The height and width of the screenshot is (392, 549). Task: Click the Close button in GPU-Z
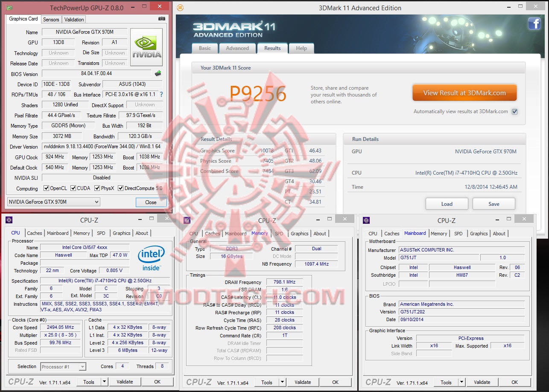pyautogui.click(x=151, y=202)
